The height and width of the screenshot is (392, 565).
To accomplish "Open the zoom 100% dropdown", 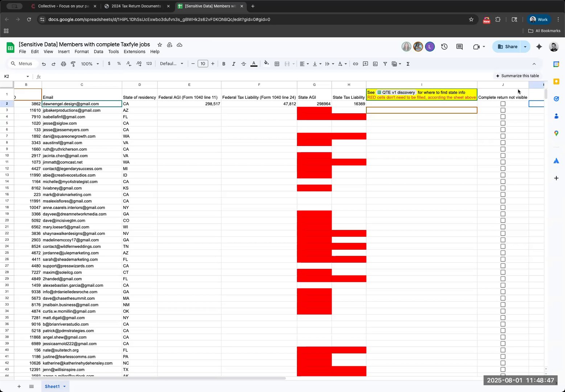I will (x=90, y=64).
